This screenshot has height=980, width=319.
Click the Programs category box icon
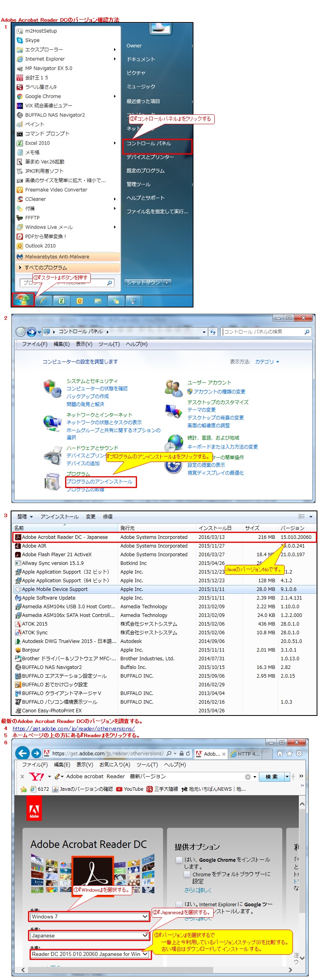[x=52, y=481]
